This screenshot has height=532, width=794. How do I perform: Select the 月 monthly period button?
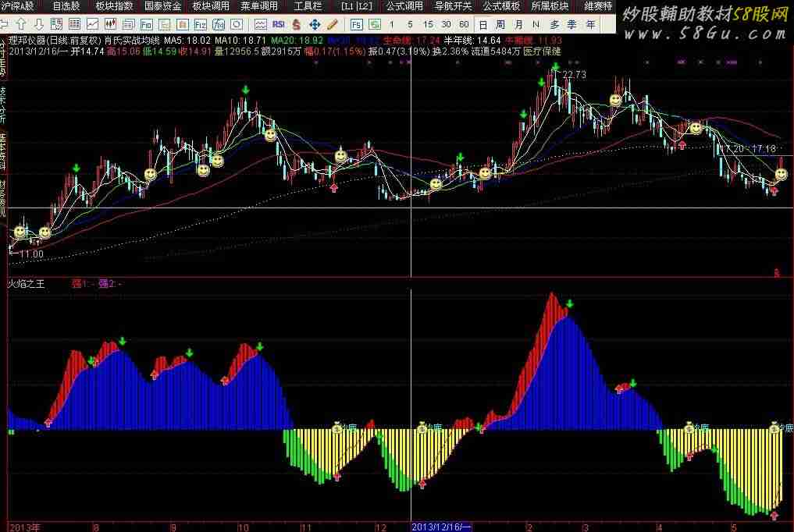coord(518,24)
